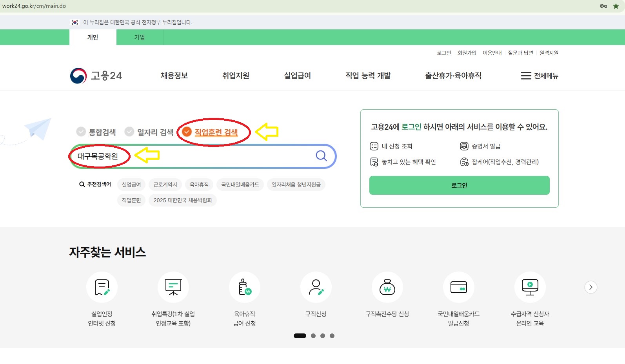Click the 구직촉진수당 신청 money bag icon

387,288
